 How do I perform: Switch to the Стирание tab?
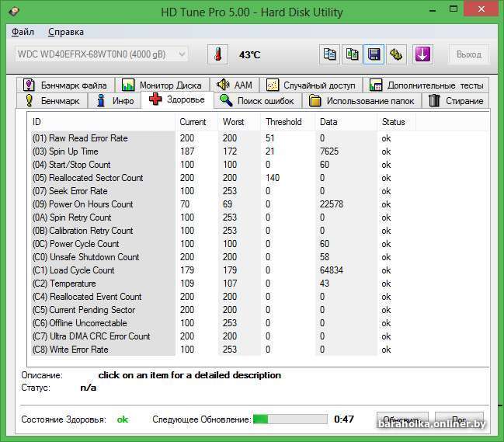coord(456,101)
